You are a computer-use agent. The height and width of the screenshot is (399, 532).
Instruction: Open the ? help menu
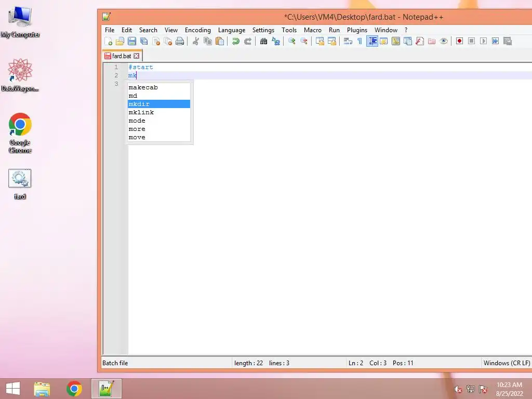tap(406, 30)
